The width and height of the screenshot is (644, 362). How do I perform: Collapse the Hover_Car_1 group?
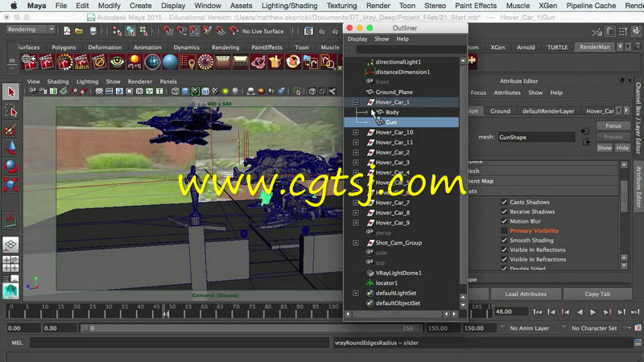click(x=356, y=102)
